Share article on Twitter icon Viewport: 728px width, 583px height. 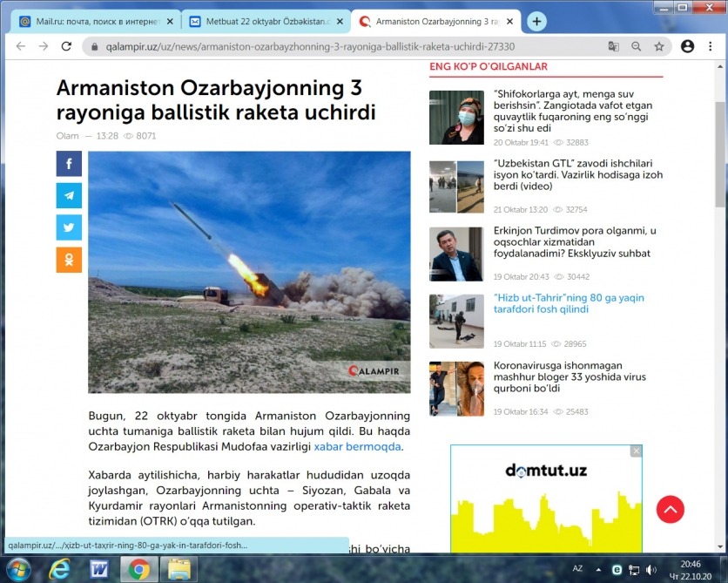point(69,227)
